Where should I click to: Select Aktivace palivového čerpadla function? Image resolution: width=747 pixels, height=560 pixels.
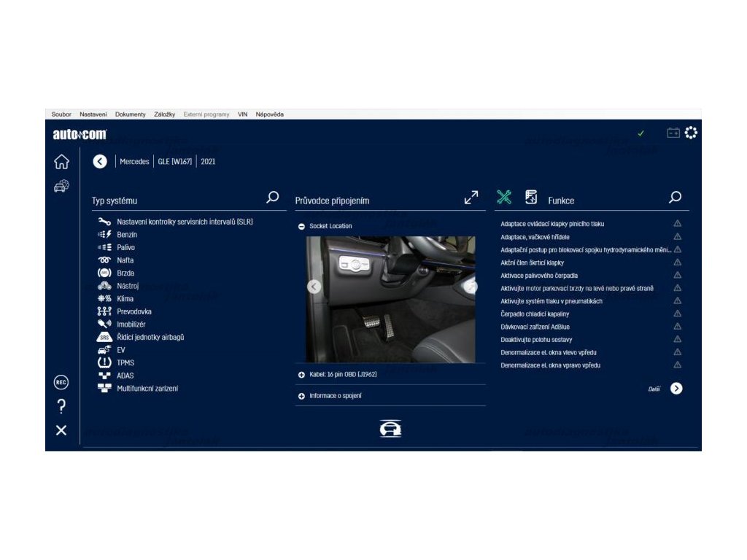pos(539,276)
